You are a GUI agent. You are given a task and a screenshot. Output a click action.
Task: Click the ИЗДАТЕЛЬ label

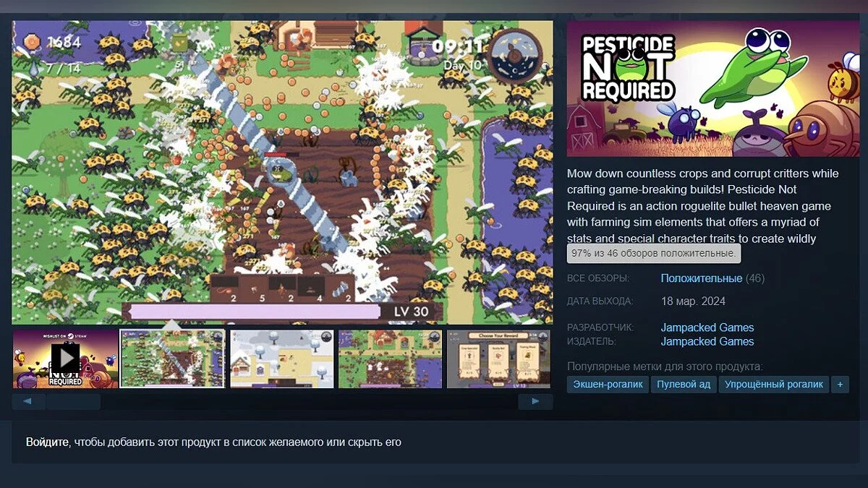592,341
